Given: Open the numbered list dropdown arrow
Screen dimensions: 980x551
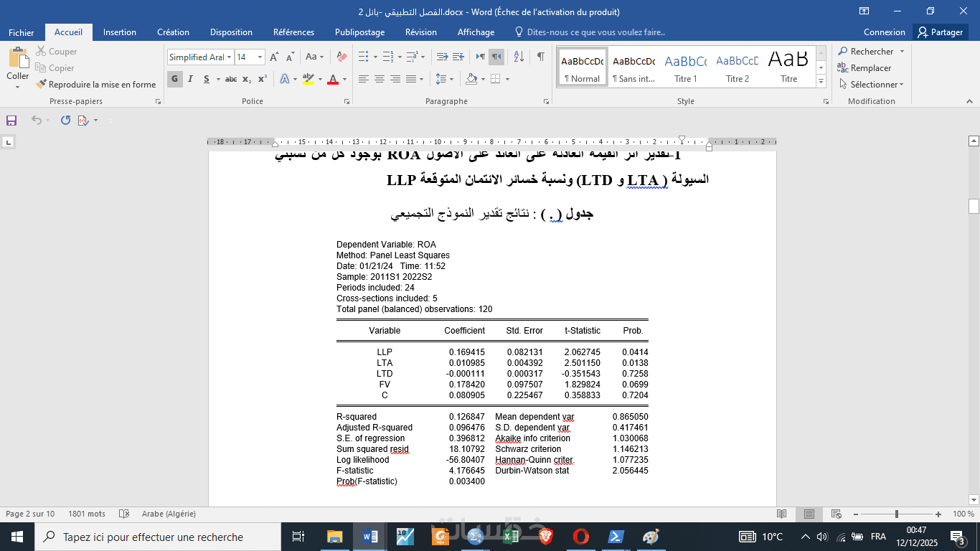Looking at the screenshot, I should [400, 57].
